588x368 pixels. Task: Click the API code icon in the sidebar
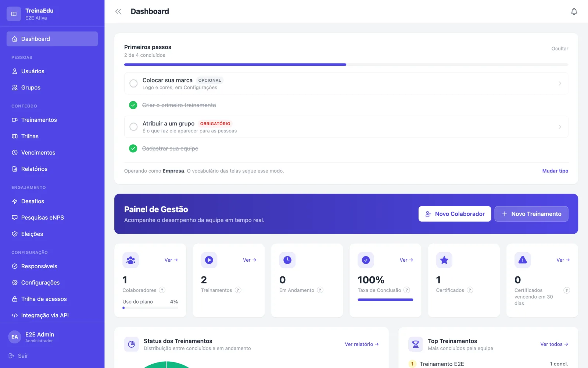coord(15,315)
